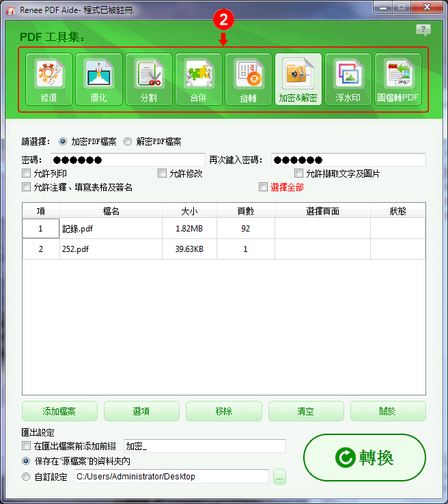Screen dimensions: 448x504
Task: Open the 優化 (Optimize) PDF tool
Action: click(x=98, y=79)
